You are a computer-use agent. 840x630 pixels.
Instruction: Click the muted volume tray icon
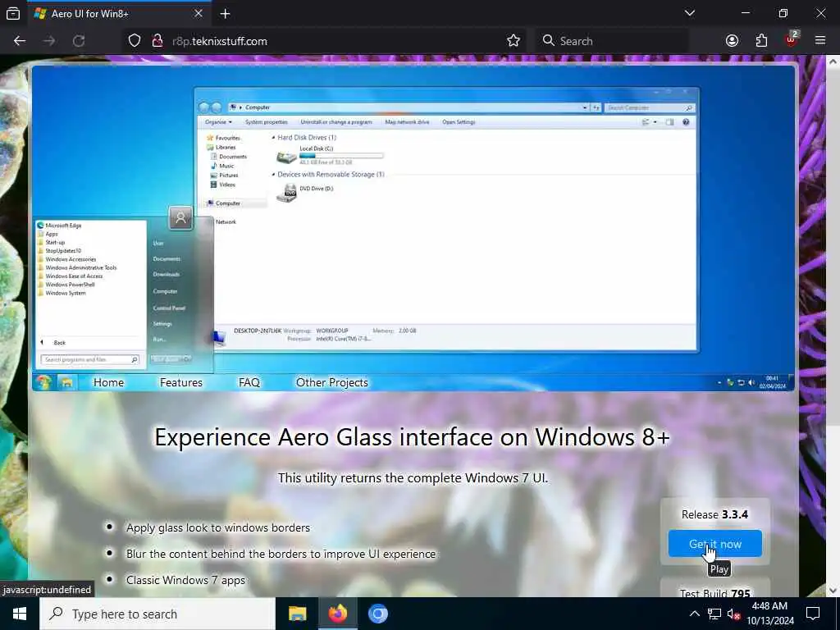[x=733, y=614]
